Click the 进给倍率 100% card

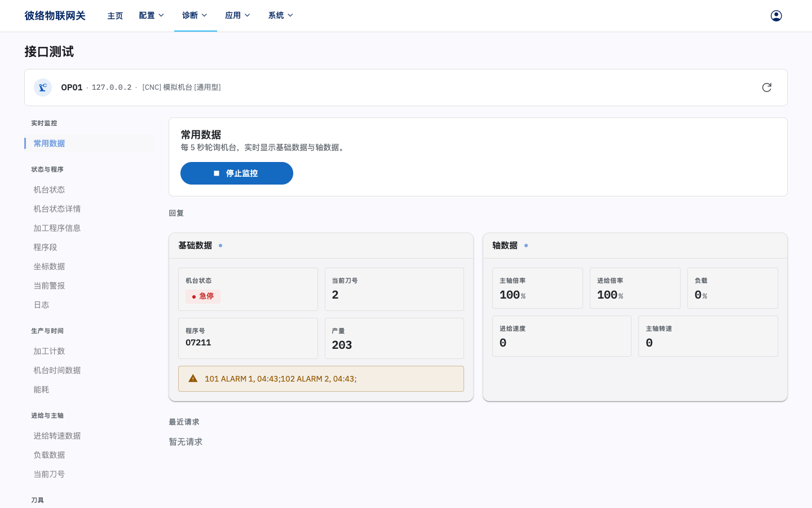635,288
